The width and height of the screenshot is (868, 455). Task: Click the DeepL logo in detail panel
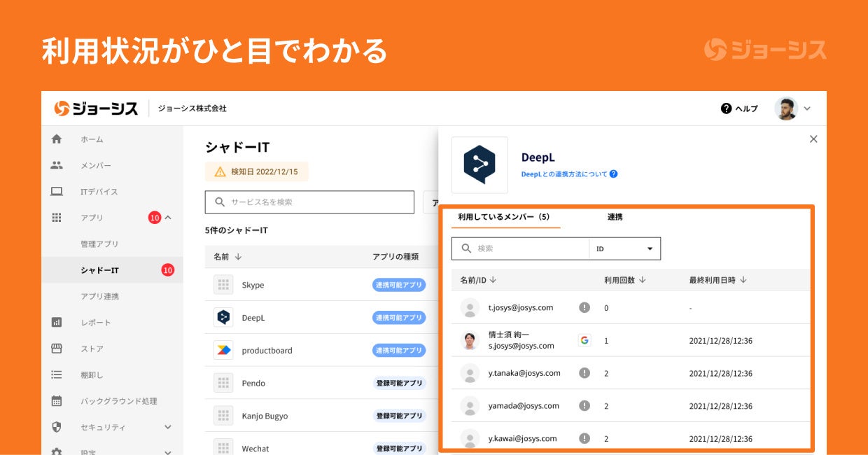click(479, 164)
